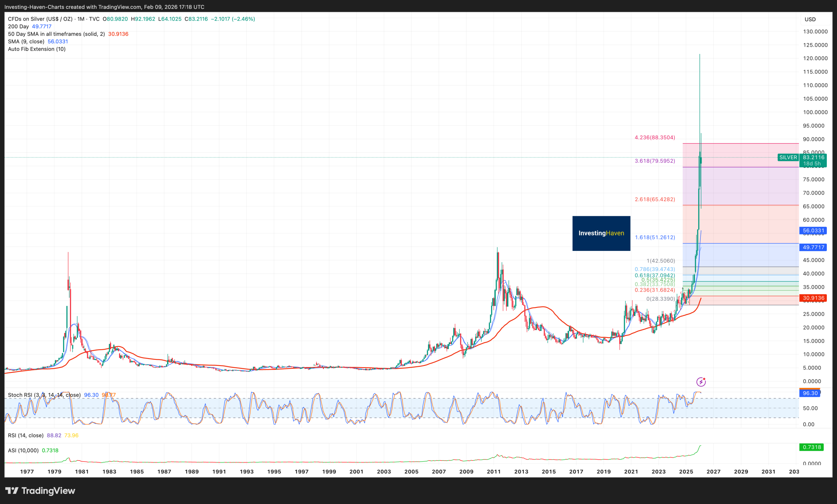
Task: Click the blue 96.30 Stoch RSI value label
Action: click(811, 393)
